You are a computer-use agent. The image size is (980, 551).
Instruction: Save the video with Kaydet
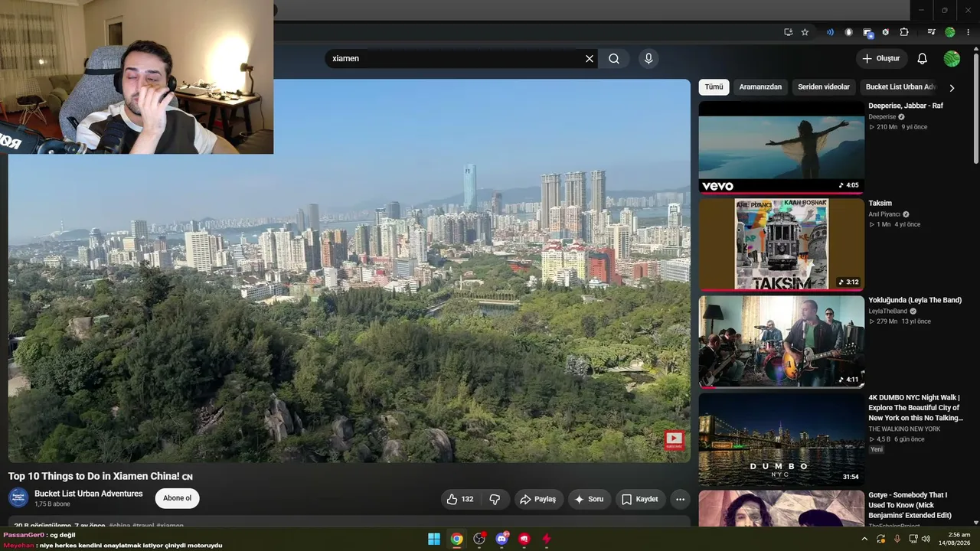(640, 499)
